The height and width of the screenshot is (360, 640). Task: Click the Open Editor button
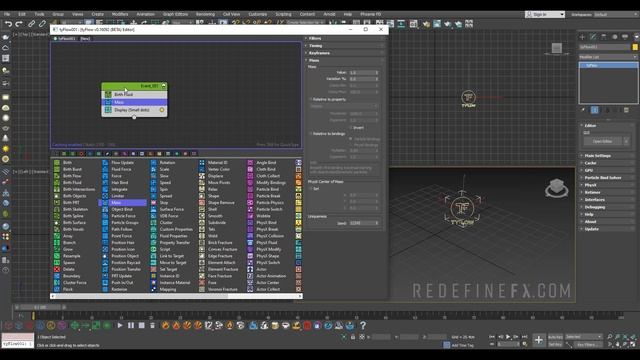602,141
